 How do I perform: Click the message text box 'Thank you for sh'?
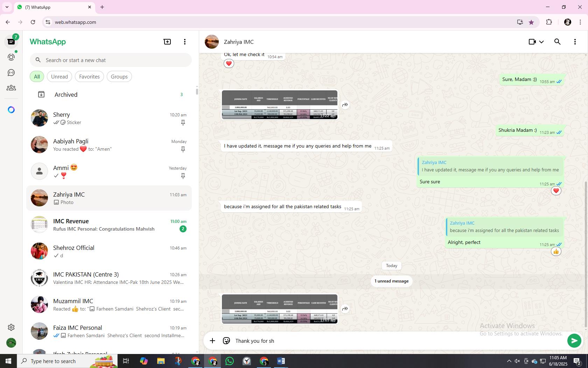399,341
